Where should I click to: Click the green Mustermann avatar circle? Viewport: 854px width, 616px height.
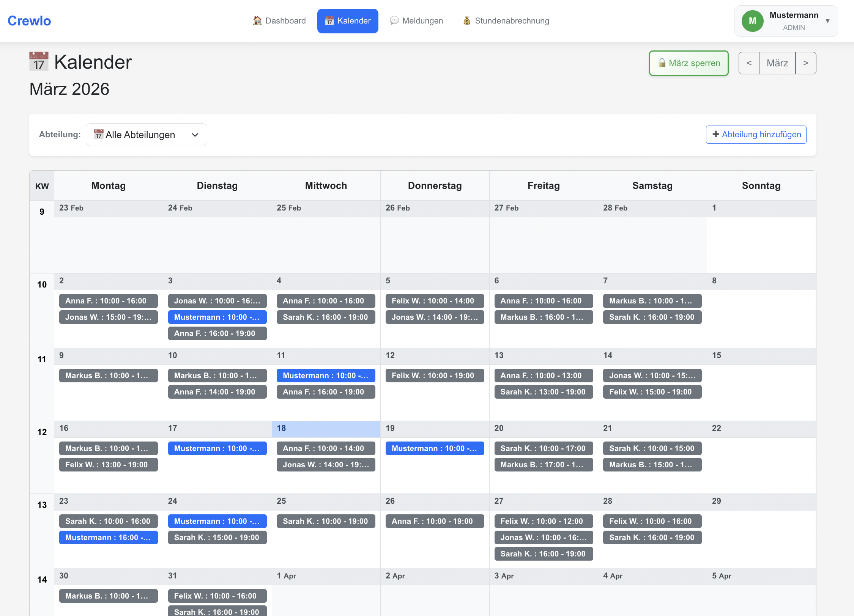tap(752, 21)
